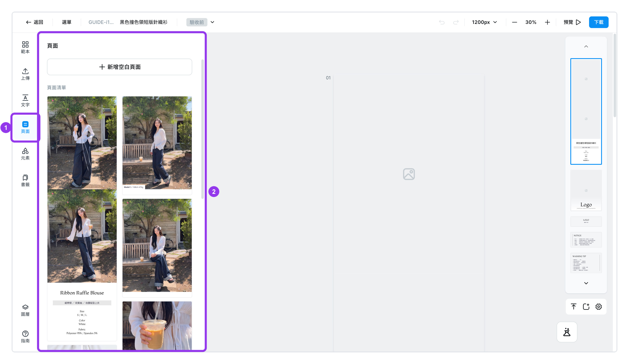Open the 文字 text panel
Image resolution: width=629 pixels, height=364 pixels.
click(x=25, y=101)
